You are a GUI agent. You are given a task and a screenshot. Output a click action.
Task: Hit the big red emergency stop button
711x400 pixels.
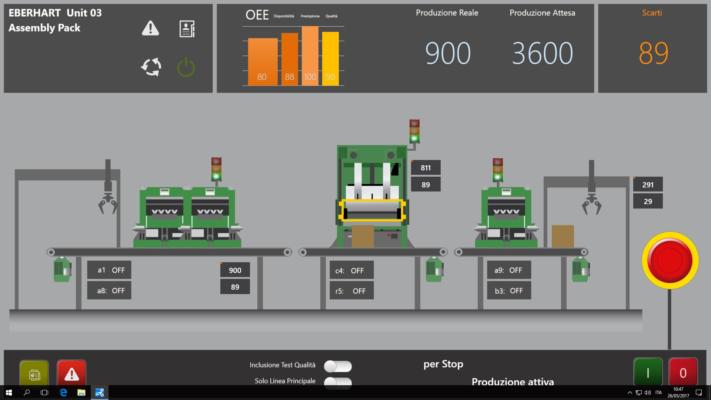[x=670, y=260]
